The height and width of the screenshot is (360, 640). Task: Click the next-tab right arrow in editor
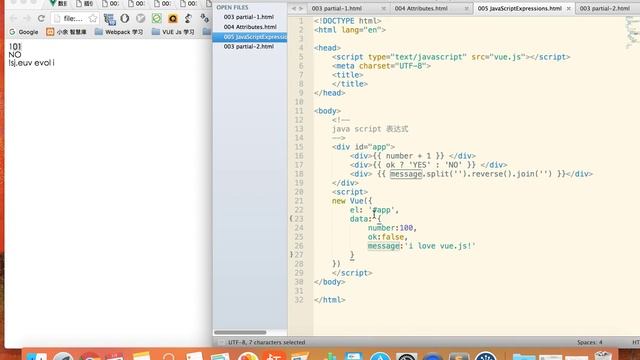[x=301, y=9]
